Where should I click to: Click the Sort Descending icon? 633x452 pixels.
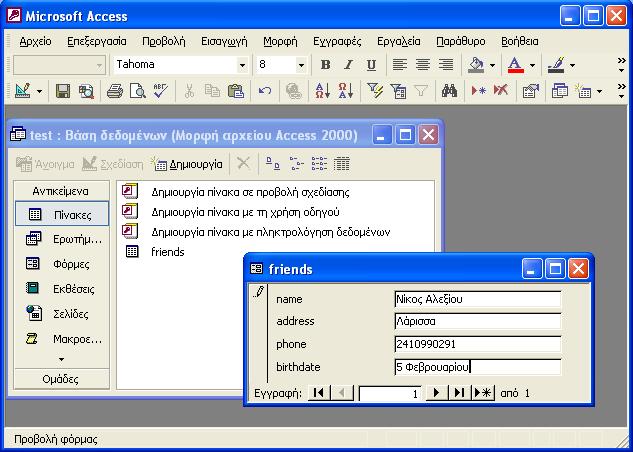click(x=346, y=91)
